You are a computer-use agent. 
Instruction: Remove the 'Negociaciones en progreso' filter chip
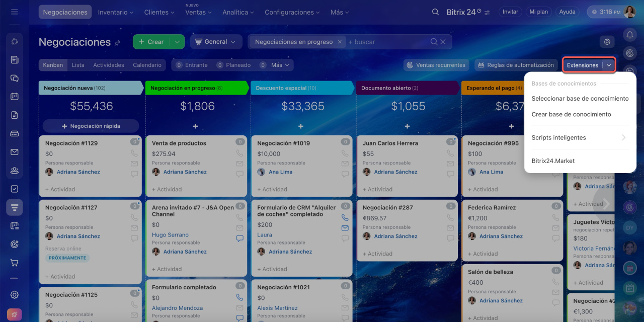pos(340,42)
